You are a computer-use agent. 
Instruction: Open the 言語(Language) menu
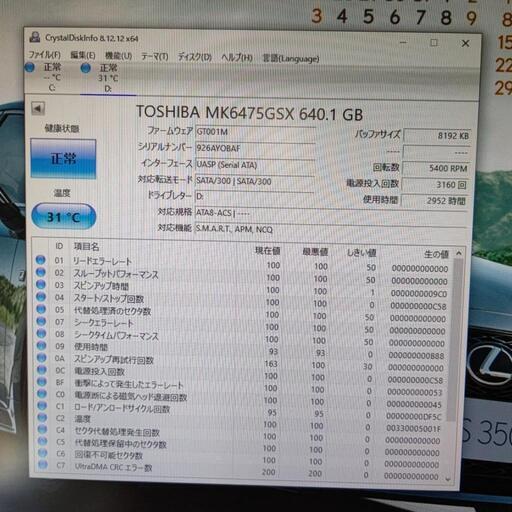(x=291, y=59)
